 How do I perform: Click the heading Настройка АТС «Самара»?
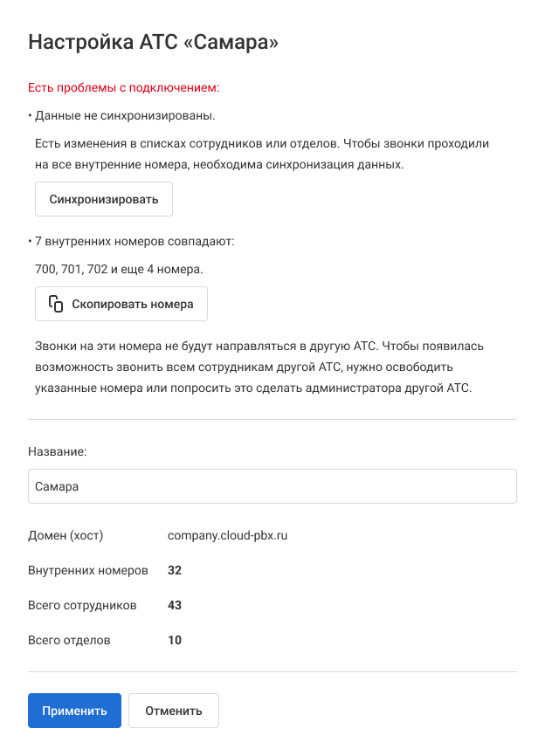pyautogui.click(x=154, y=42)
